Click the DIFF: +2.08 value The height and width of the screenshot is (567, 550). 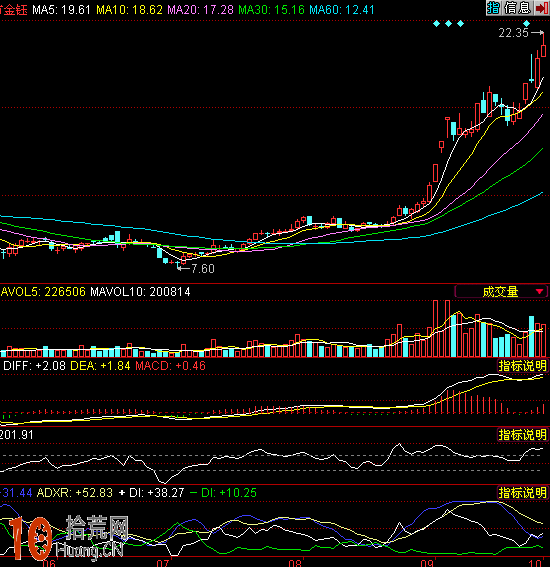pyautogui.click(x=34, y=366)
